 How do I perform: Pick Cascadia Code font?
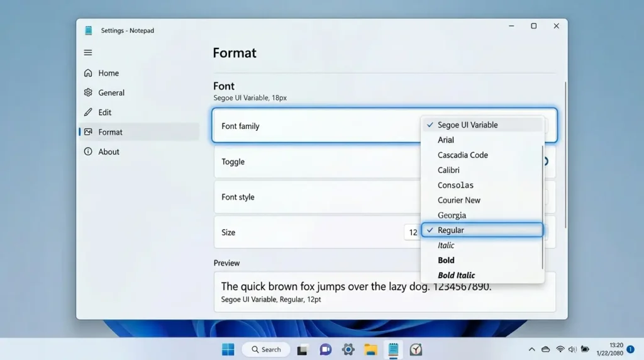tap(482, 155)
